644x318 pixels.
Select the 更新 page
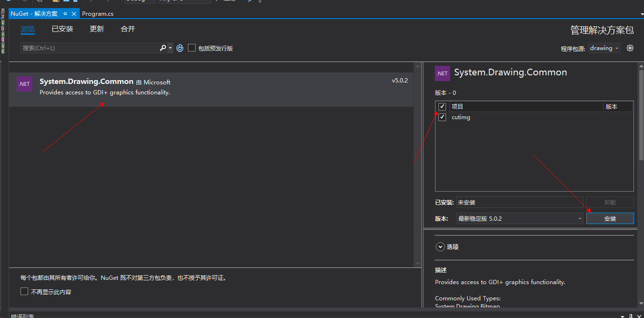[x=97, y=29]
